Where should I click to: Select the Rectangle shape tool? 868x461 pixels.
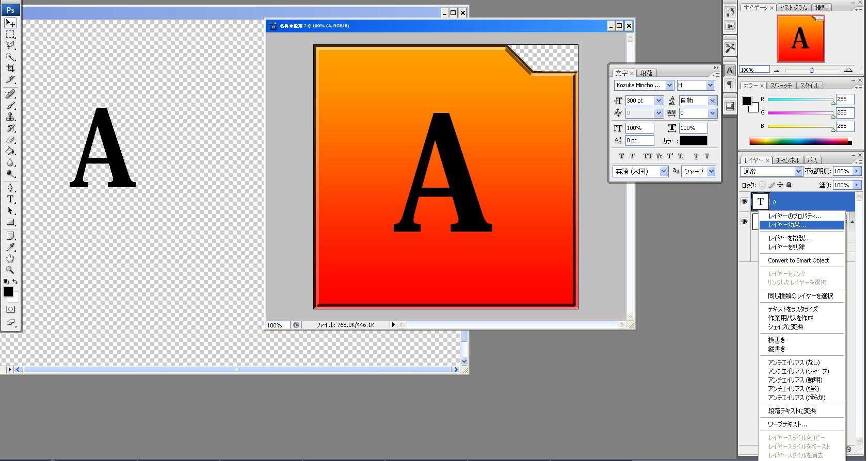coord(10,222)
